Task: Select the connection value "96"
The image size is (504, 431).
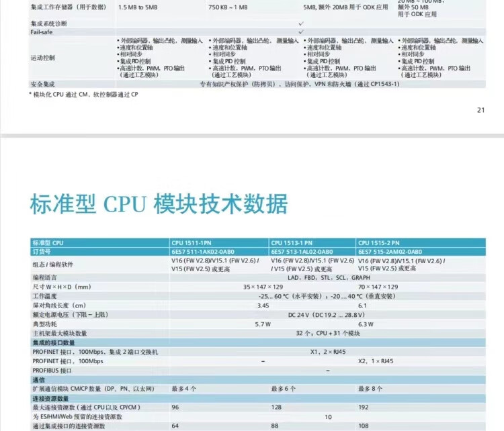Action: point(175,408)
